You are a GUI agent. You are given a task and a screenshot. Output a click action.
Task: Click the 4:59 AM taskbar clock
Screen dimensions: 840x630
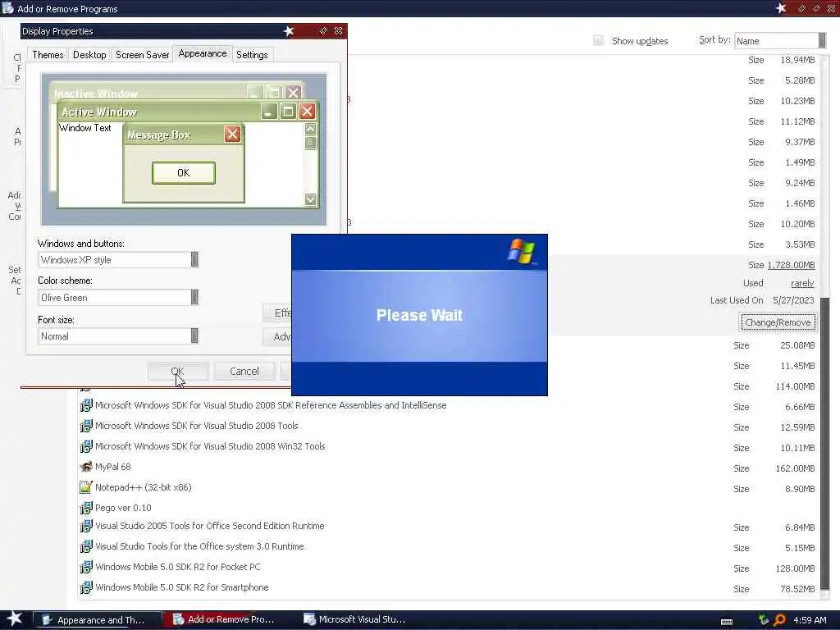coord(810,620)
